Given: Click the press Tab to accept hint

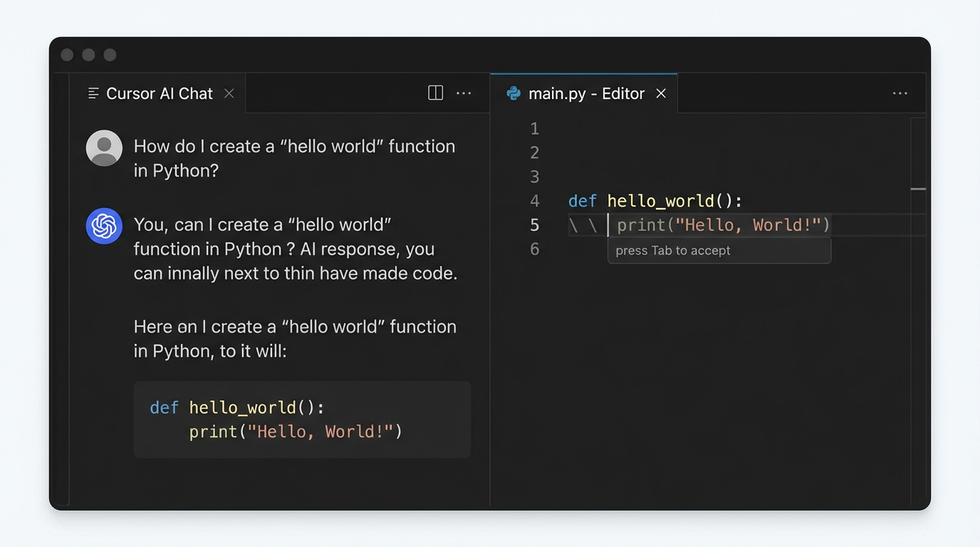Looking at the screenshot, I should 719,250.
